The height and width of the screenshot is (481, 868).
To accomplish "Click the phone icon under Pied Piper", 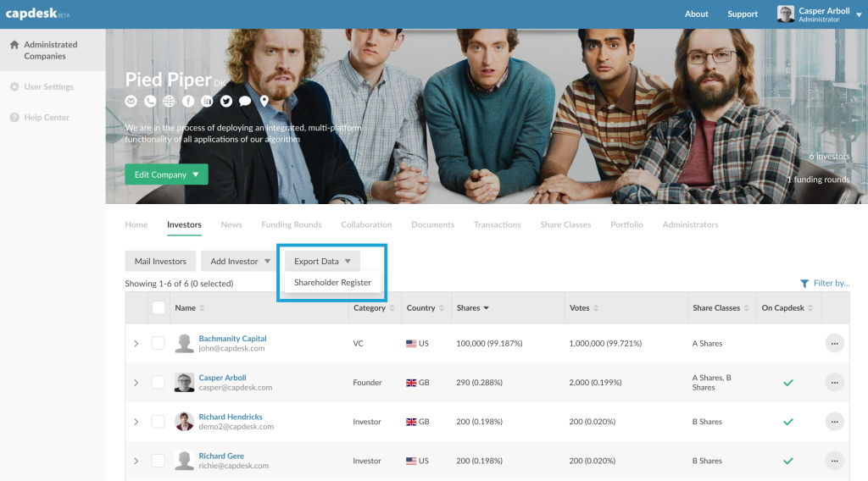I will tap(150, 101).
